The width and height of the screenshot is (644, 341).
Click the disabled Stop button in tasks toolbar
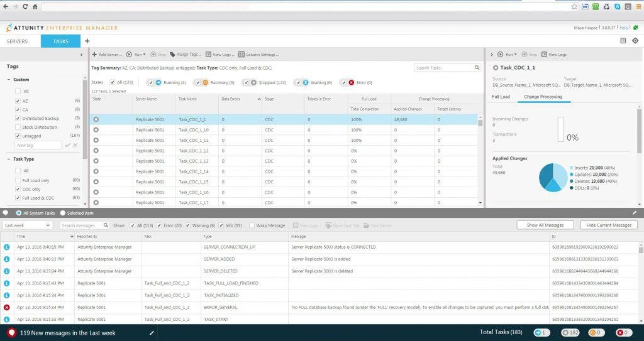tap(158, 54)
